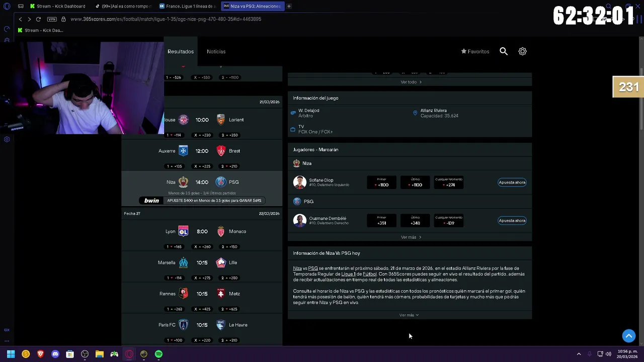
Task: Open Spotify from the taskbar
Action: [158, 354]
